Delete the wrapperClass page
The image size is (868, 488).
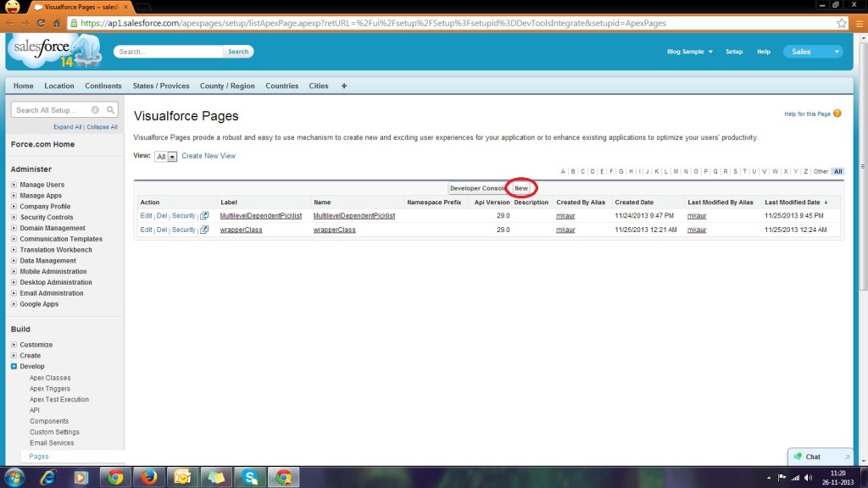162,230
